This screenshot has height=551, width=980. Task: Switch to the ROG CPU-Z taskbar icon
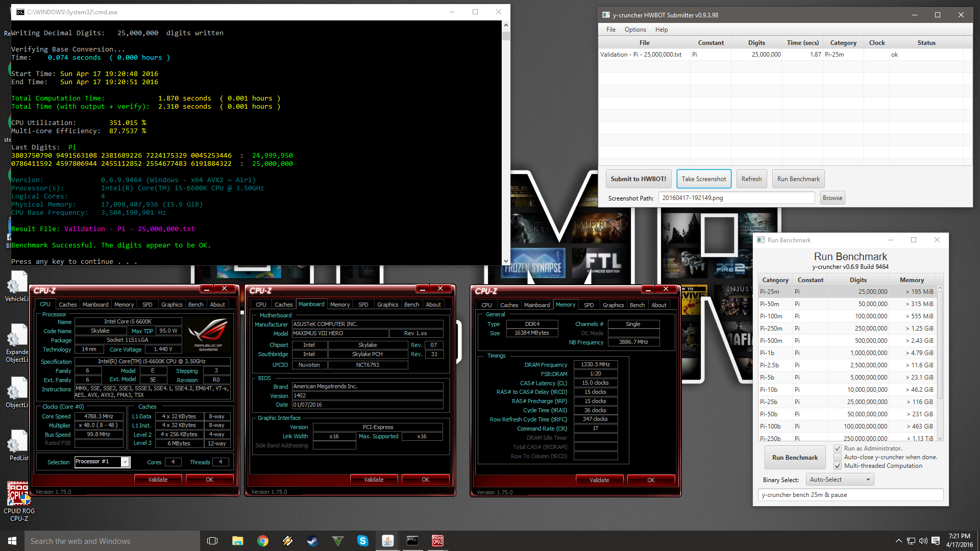click(437, 541)
